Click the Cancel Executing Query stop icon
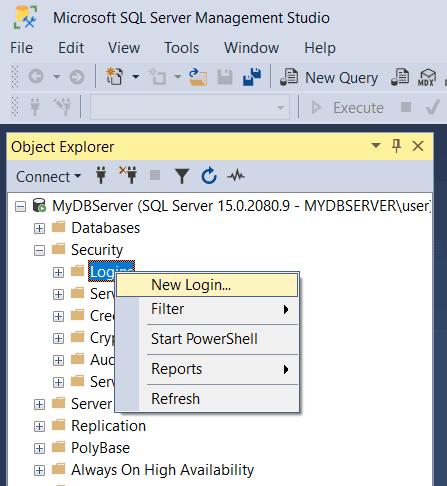This screenshot has width=447, height=486. click(406, 107)
